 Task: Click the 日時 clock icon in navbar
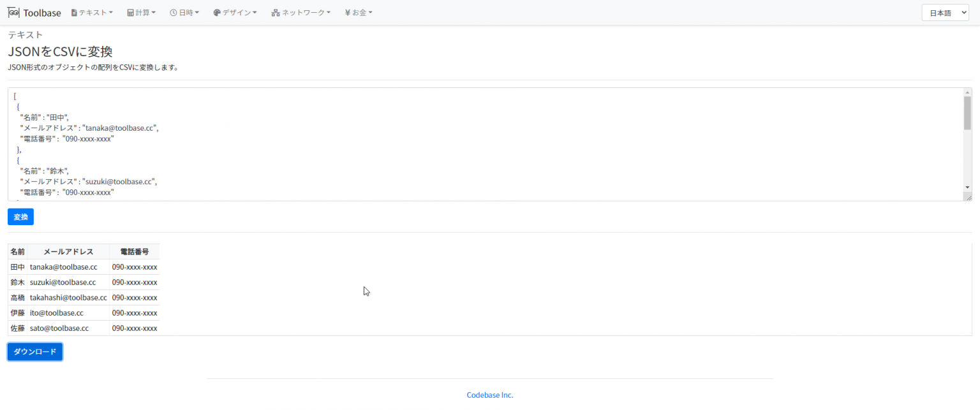pos(173,13)
